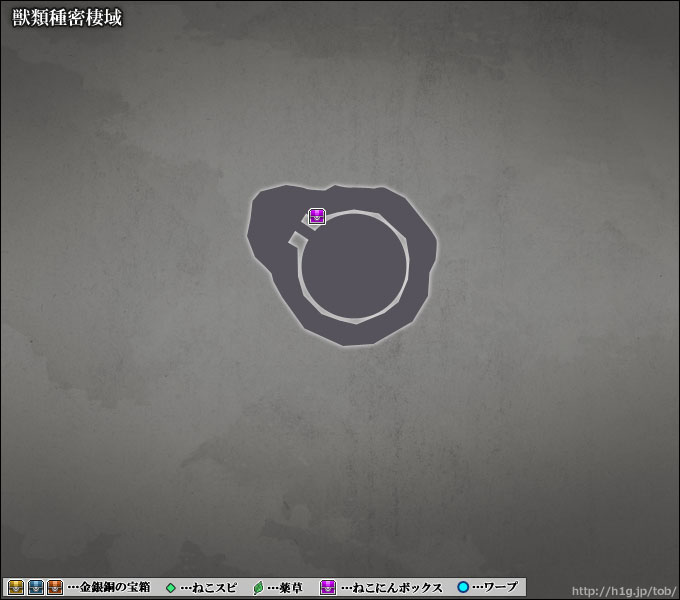Select the green diamond ねこスピ icon
The height and width of the screenshot is (600, 680).
[170, 587]
